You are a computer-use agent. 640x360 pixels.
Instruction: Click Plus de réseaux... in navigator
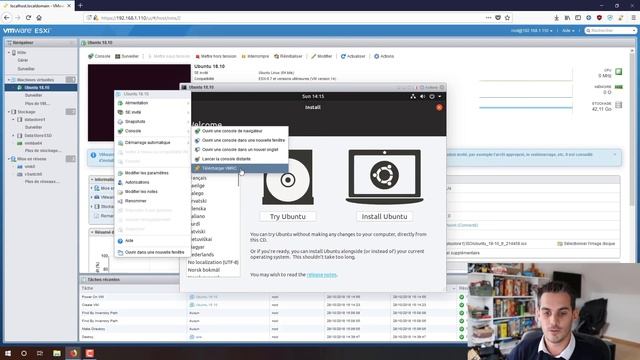42,182
